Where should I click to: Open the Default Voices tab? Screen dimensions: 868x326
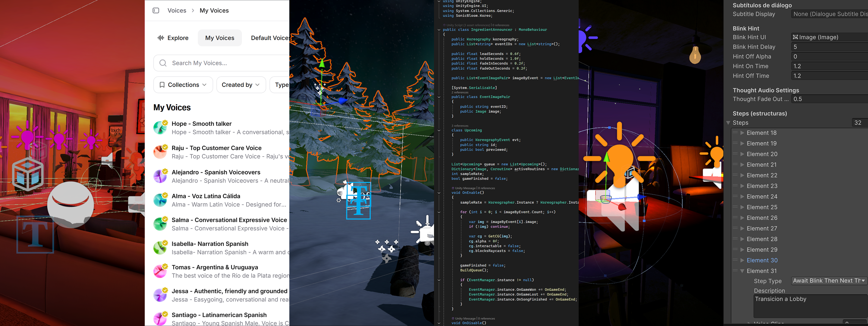click(270, 38)
